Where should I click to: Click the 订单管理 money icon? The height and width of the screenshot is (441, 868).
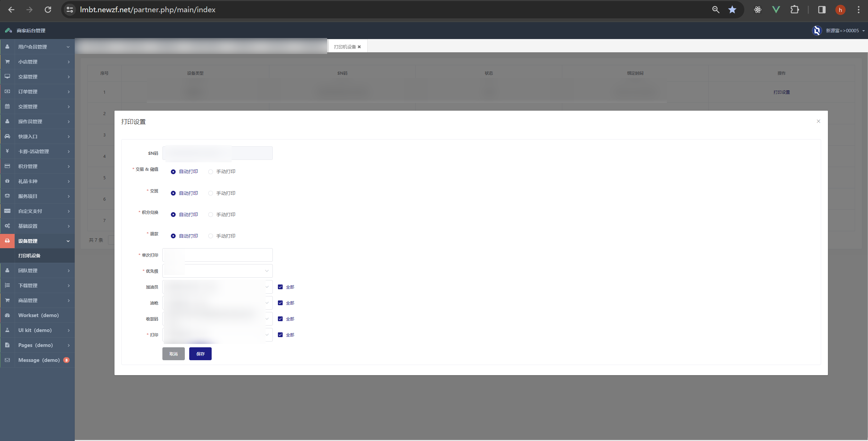(7, 91)
